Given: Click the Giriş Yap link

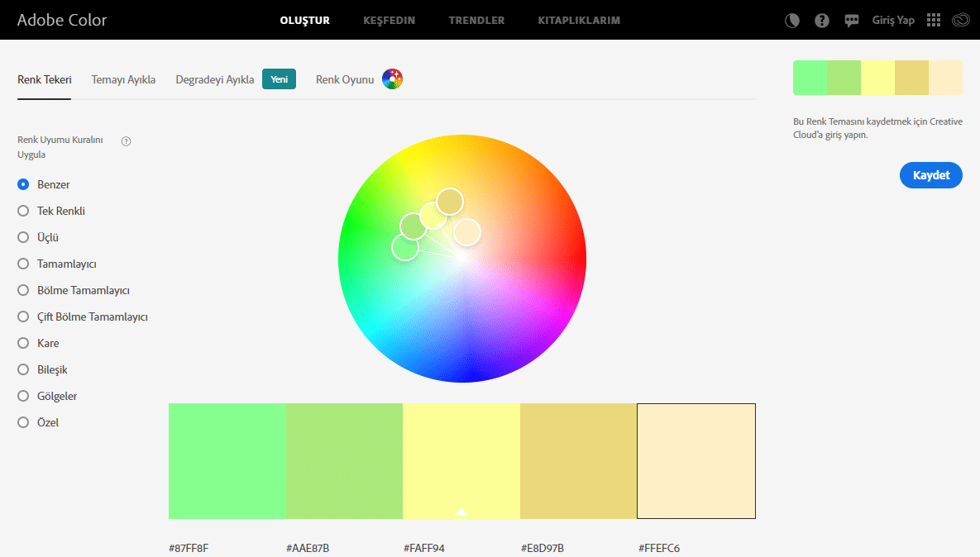Looking at the screenshot, I should [x=893, y=21].
